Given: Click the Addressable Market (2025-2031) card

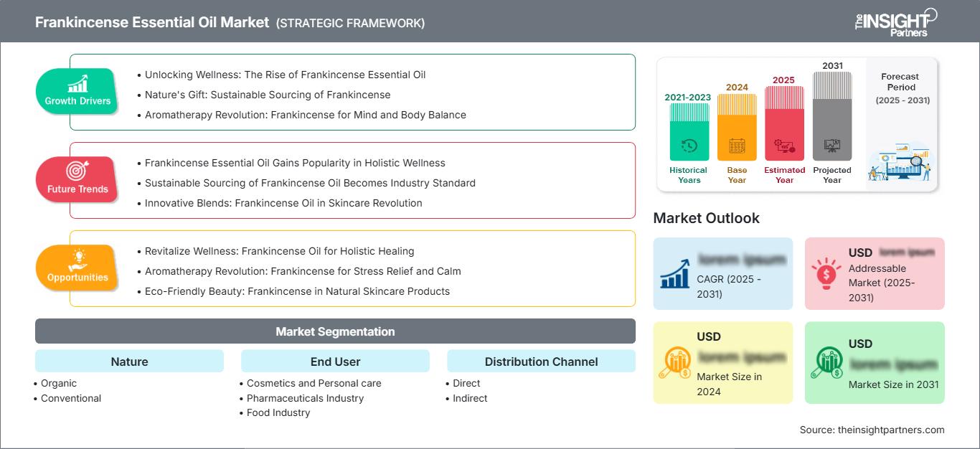Looking at the screenshot, I should pyautogui.click(x=875, y=273).
